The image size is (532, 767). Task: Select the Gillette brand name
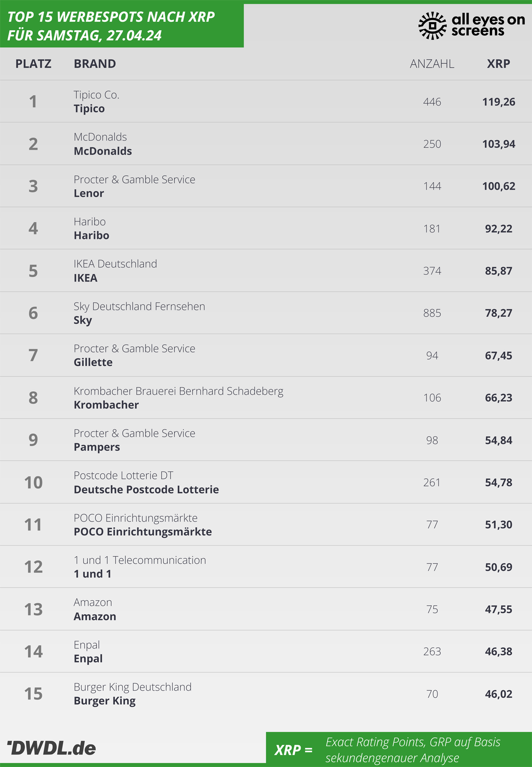93,362
